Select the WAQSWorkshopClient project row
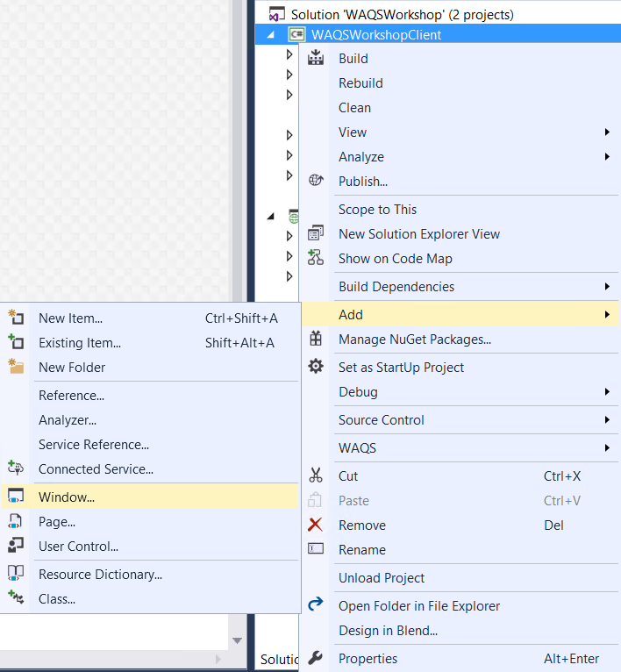The width and height of the screenshot is (621, 672). (438, 34)
